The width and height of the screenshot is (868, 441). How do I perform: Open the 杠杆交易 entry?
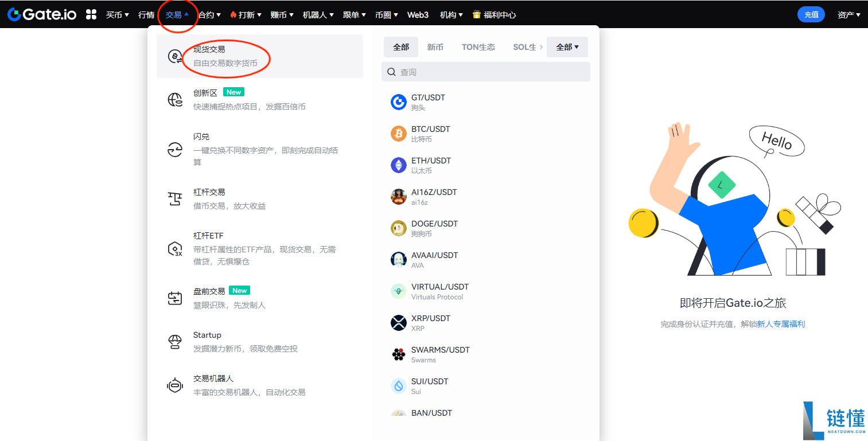[x=260, y=199]
